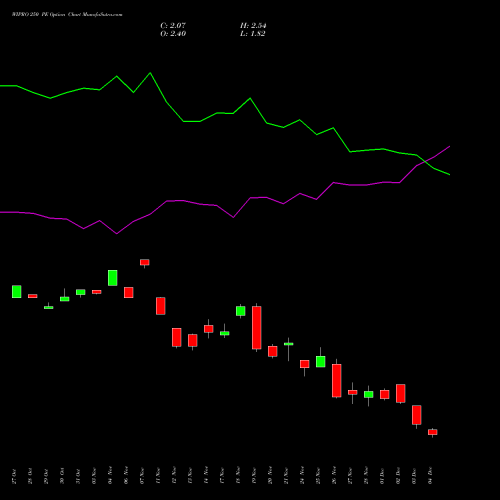Click the 27 Oct date label
500x500 pixels.
click(14, 476)
